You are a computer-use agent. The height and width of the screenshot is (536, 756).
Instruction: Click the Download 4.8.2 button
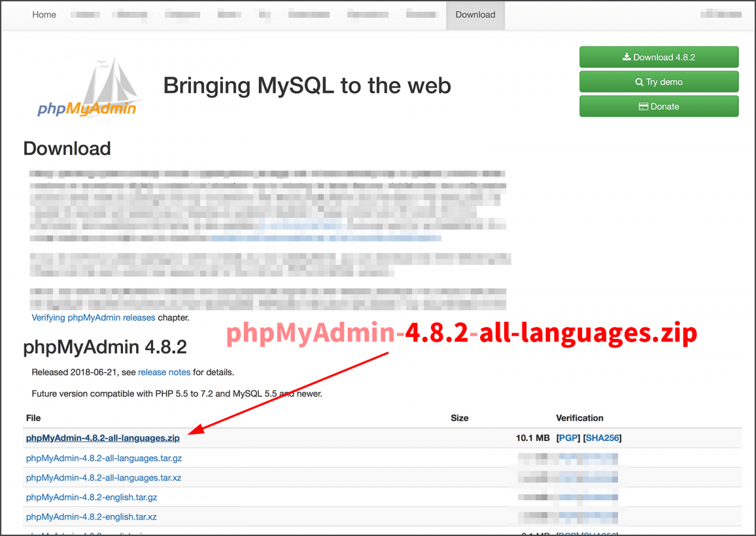(x=659, y=57)
